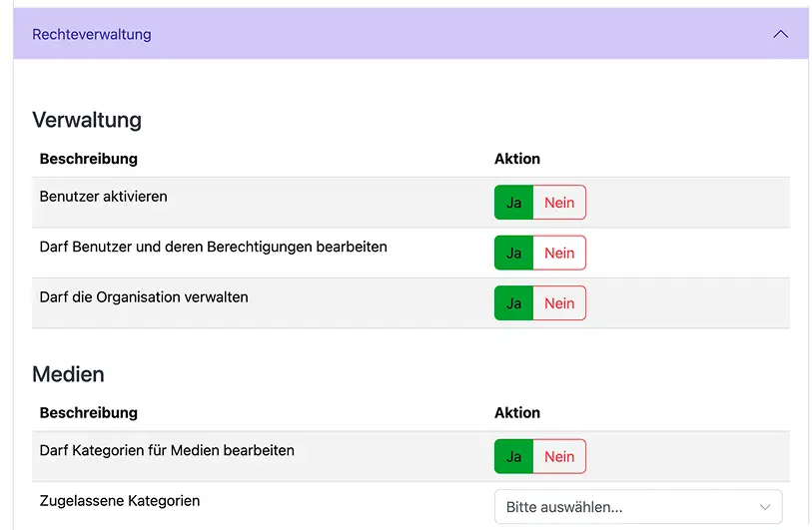The width and height of the screenshot is (812, 530).
Task: Click Aktion column header in Medien table
Action: tap(517, 412)
